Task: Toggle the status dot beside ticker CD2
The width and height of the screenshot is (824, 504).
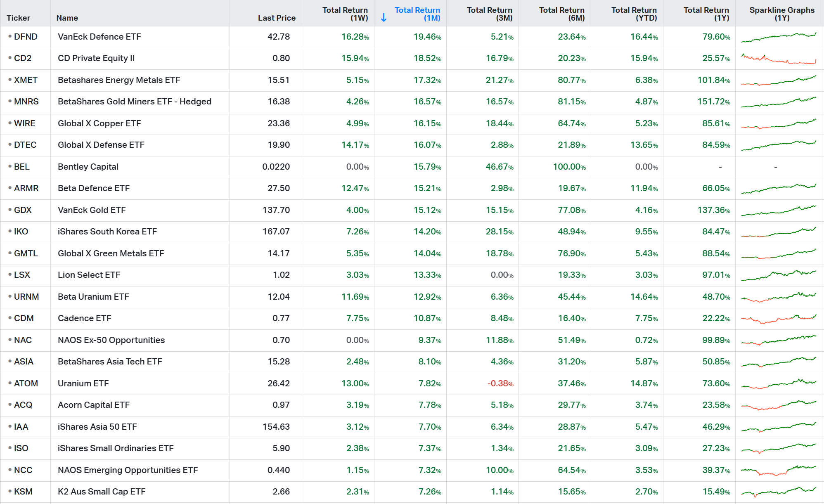Action: click(x=9, y=58)
